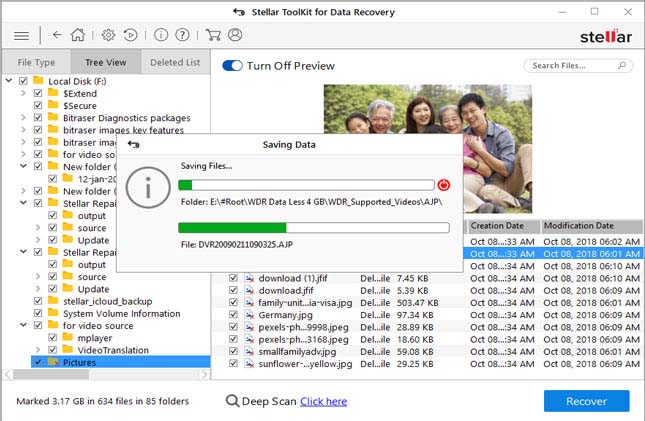Click the resume recovery icon
Screen dimensions: 645x421
(131, 35)
